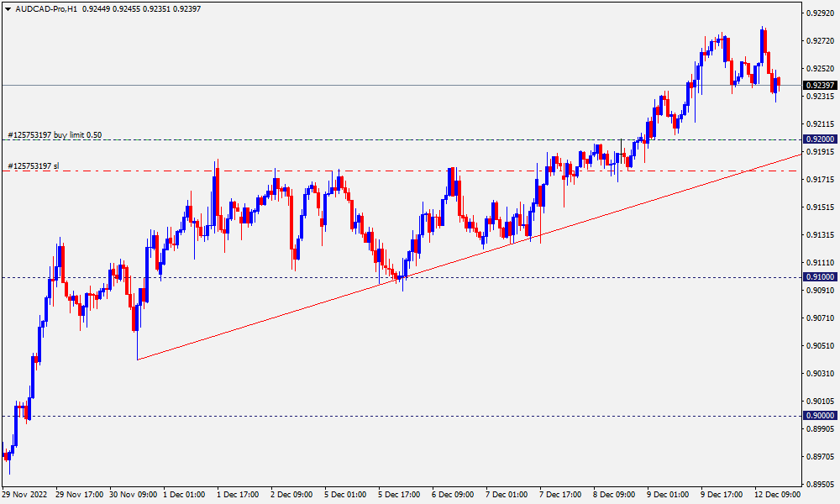Viewport: 840px width, 504px height.
Task: Click the 6 Dec 09:00 time label
Action: (x=453, y=495)
